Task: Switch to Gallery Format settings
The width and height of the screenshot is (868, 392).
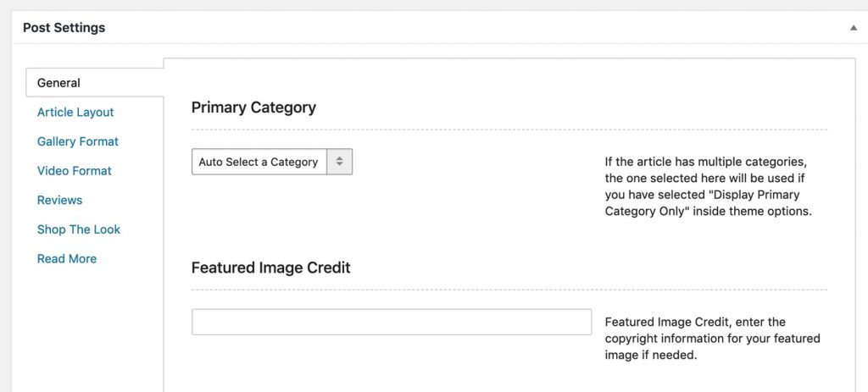Action: pos(77,141)
